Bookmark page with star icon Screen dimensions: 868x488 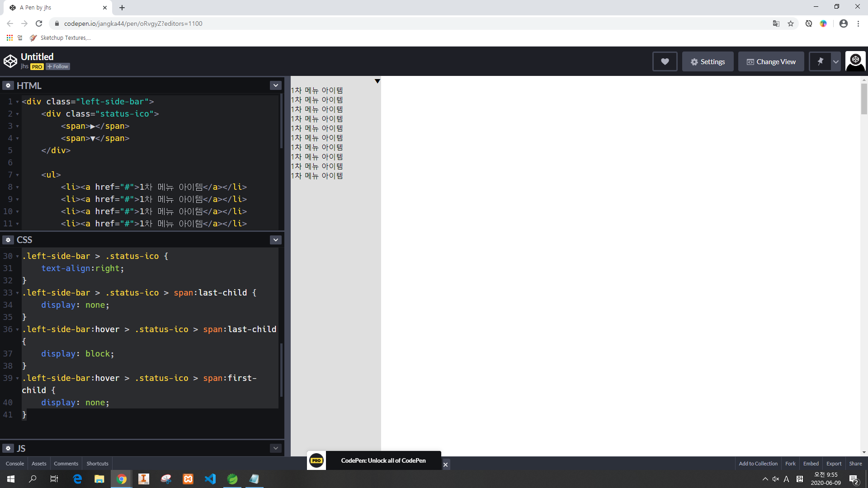tap(791, 23)
